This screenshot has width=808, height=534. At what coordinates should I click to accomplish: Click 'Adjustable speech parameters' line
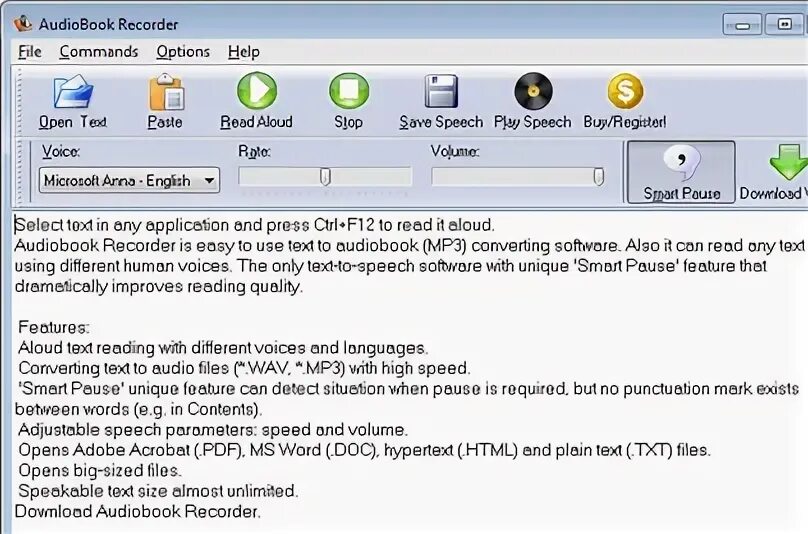point(212,429)
